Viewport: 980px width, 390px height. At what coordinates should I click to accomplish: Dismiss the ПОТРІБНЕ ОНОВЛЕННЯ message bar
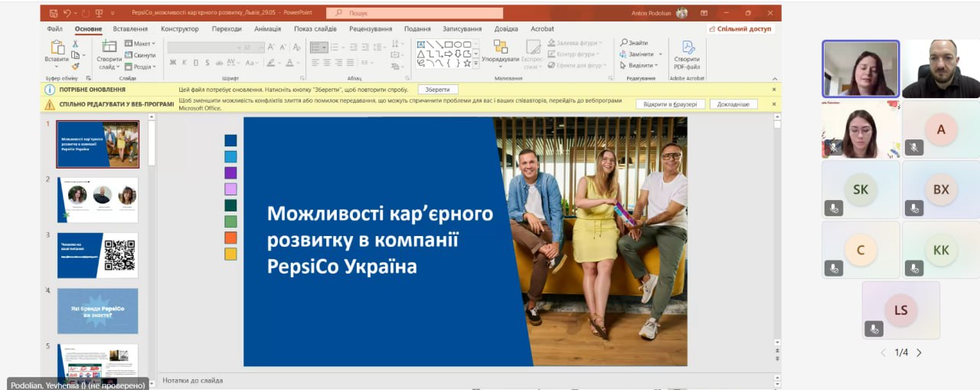click(x=773, y=90)
